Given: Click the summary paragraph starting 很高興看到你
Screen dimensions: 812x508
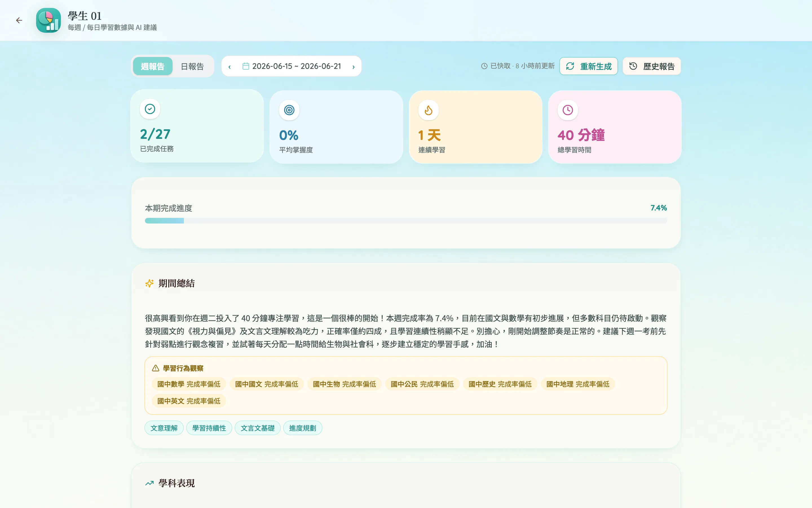Looking at the screenshot, I should 406,331.
